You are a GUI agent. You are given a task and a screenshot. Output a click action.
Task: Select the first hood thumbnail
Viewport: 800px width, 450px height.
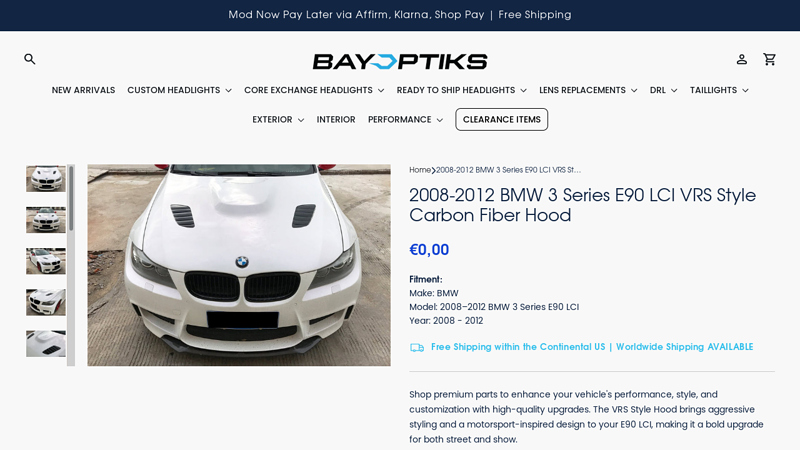pyautogui.click(x=46, y=179)
